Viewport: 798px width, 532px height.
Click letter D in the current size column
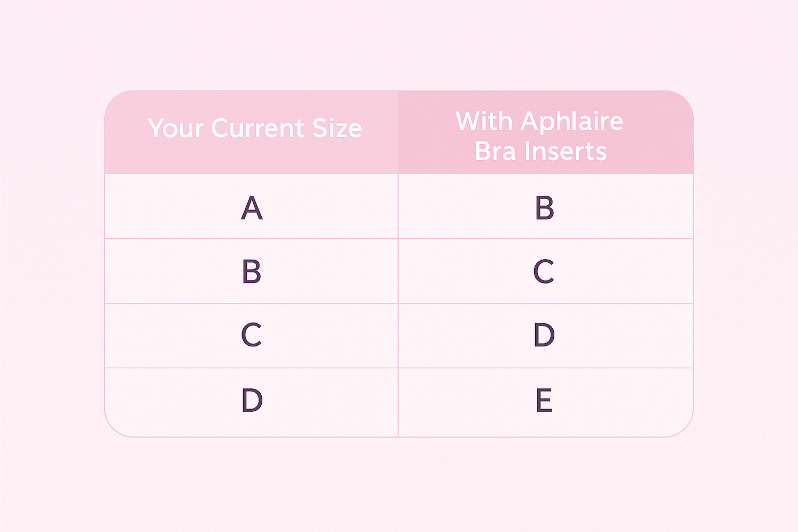point(252,400)
